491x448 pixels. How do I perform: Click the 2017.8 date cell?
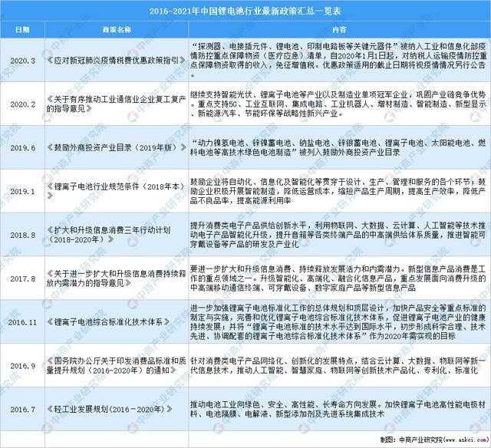pos(22,278)
